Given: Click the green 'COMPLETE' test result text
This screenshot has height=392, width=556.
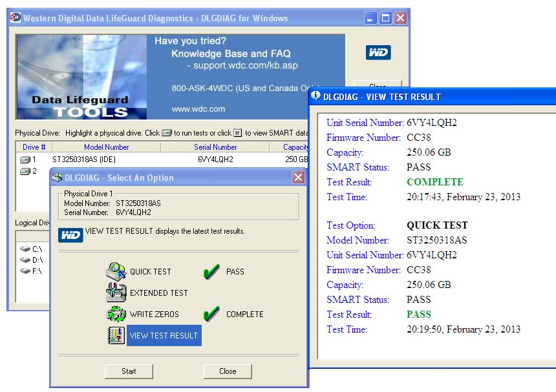Looking at the screenshot, I should click(434, 182).
